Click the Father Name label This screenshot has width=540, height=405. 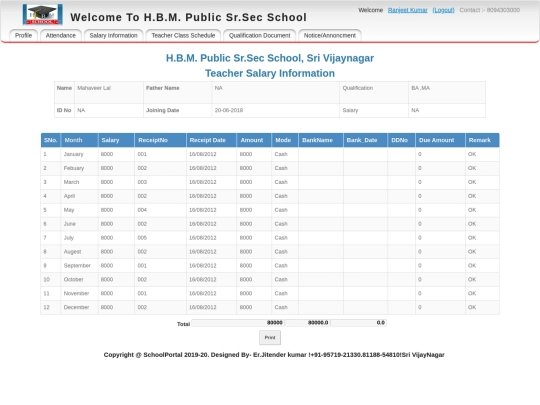[163, 88]
